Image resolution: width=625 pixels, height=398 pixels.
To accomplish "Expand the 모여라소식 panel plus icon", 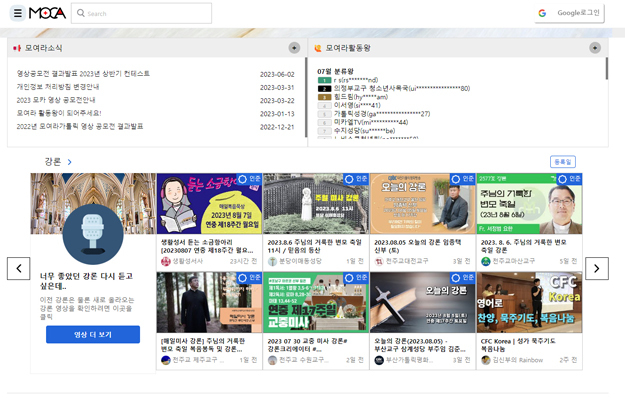I will click(294, 48).
